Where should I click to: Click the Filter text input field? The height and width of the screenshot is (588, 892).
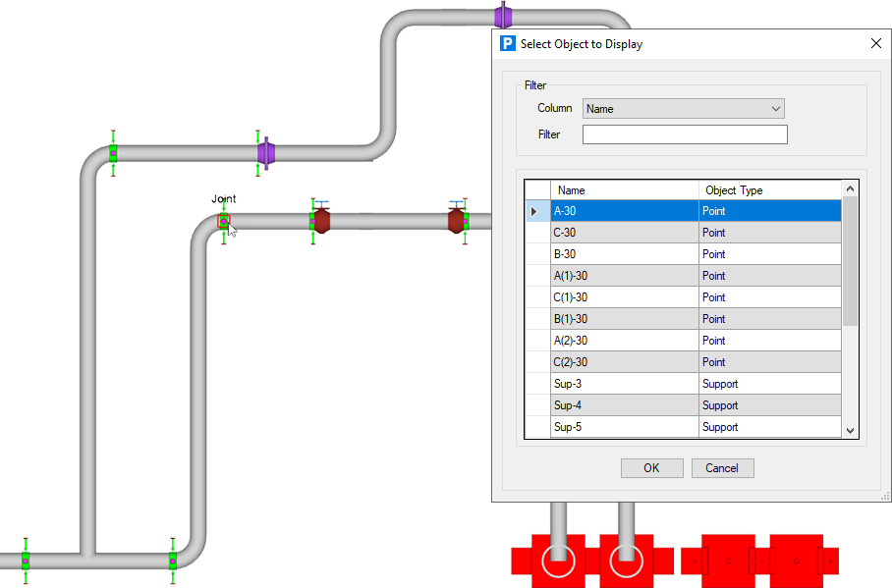685,134
